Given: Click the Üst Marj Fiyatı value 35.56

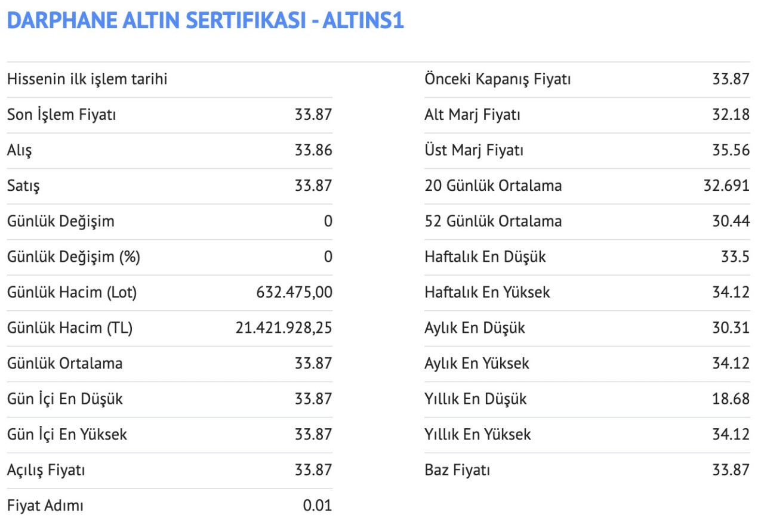Looking at the screenshot, I should click(731, 150).
